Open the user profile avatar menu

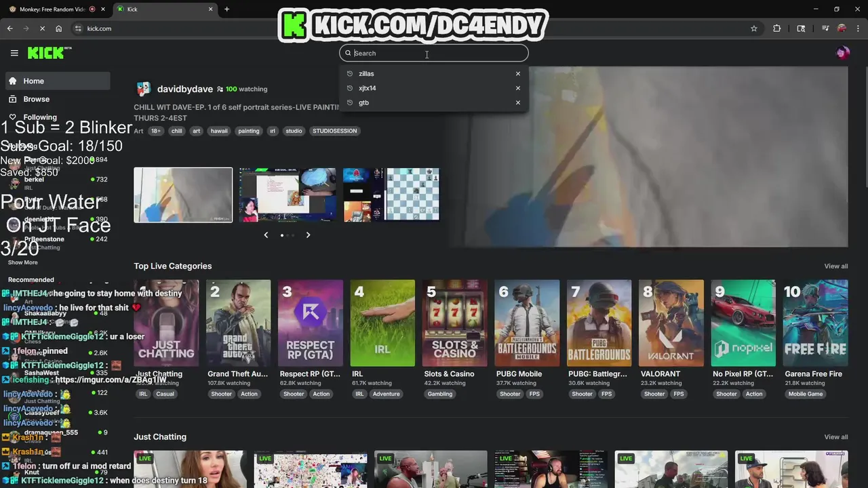[x=843, y=53]
